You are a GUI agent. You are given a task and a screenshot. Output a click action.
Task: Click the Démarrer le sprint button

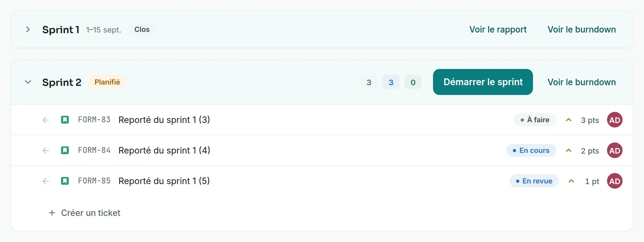pos(483,82)
